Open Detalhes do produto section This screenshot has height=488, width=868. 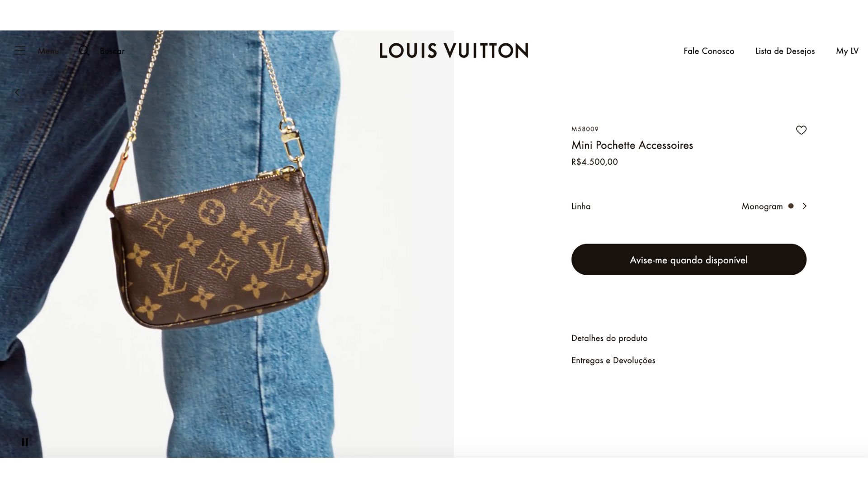pyautogui.click(x=609, y=338)
